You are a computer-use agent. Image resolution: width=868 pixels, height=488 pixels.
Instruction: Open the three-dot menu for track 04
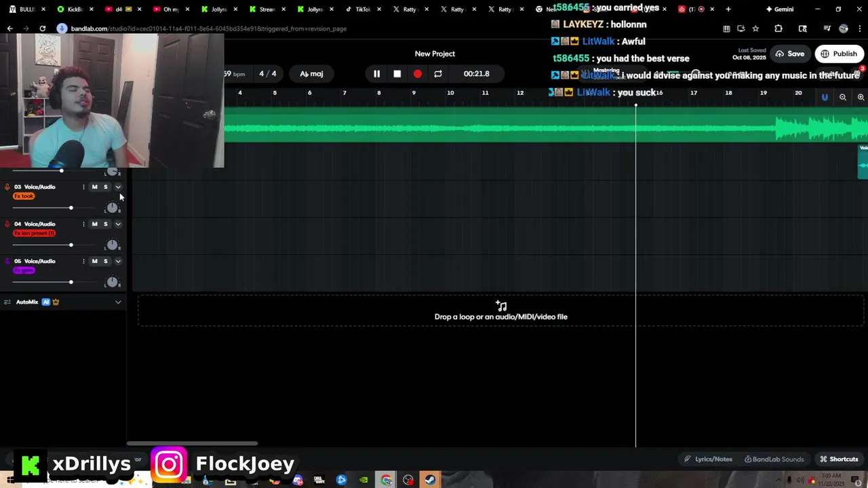point(83,224)
